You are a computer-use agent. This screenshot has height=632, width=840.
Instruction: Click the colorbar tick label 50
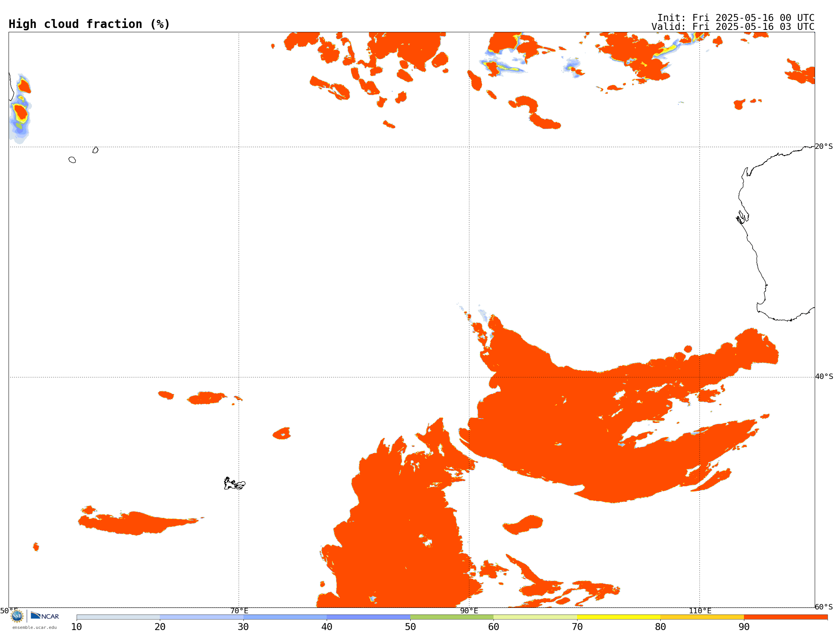coord(410,627)
